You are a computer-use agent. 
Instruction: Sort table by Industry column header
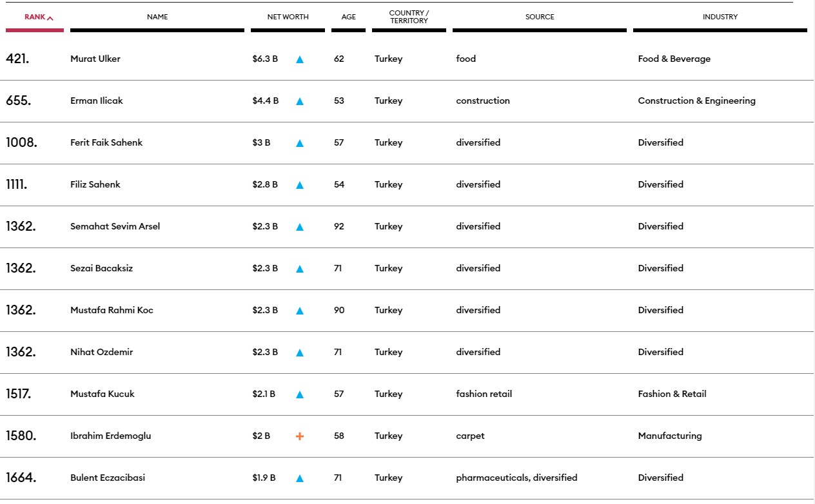720,17
